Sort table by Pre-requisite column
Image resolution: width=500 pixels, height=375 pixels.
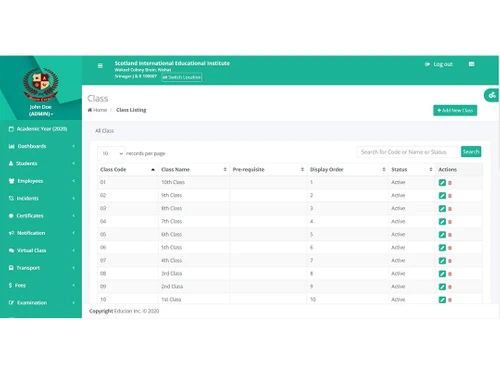tap(268, 169)
